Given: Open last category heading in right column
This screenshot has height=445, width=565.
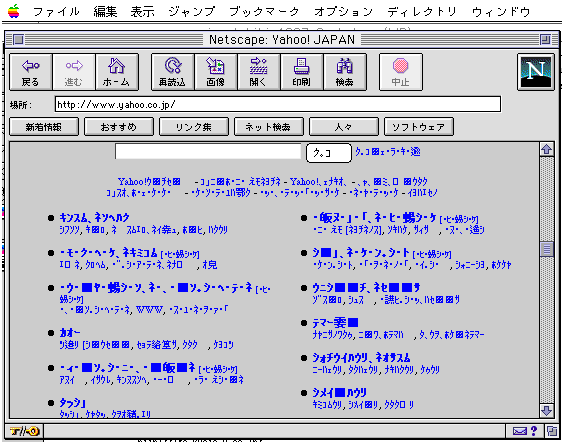Looking at the screenshot, I should click(x=339, y=392).
